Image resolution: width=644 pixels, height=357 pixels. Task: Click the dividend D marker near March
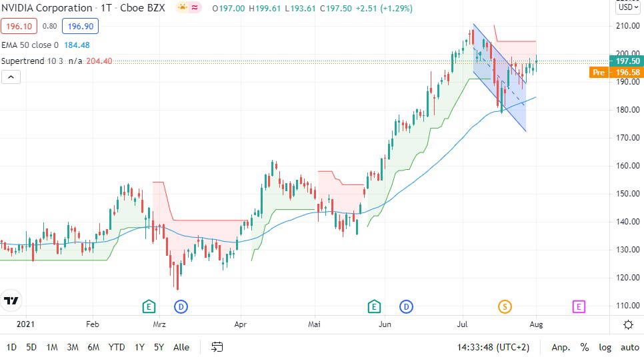pos(181,306)
